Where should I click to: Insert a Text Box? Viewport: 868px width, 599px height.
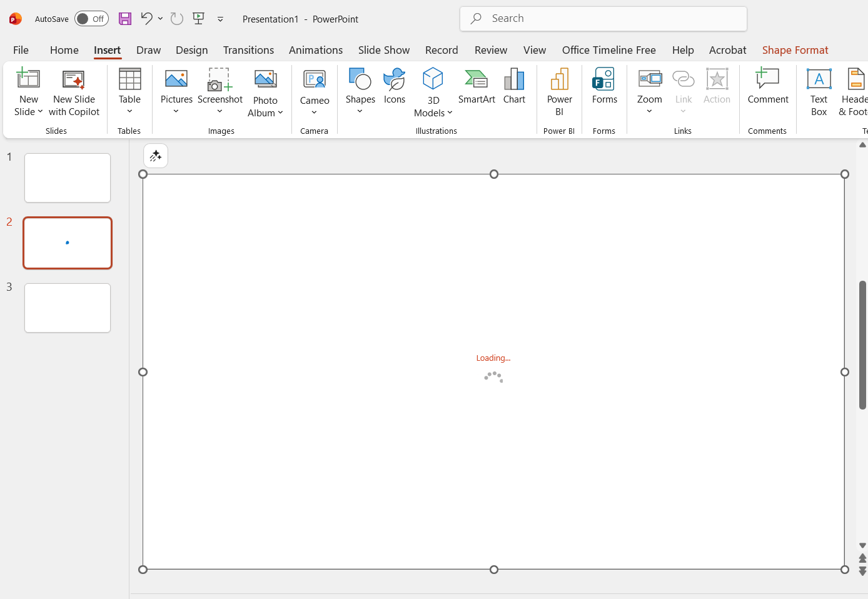tap(819, 93)
